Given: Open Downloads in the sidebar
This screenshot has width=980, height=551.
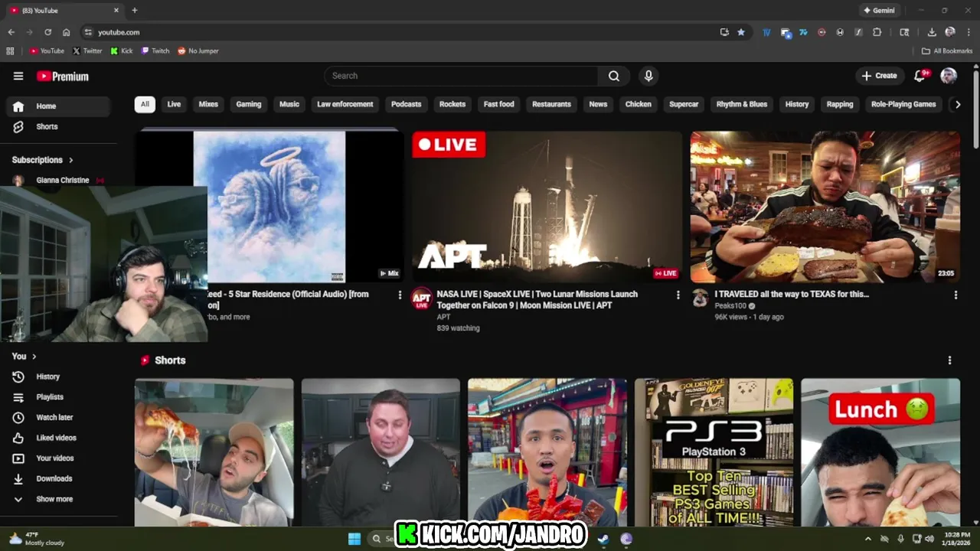Looking at the screenshot, I should coord(58,479).
